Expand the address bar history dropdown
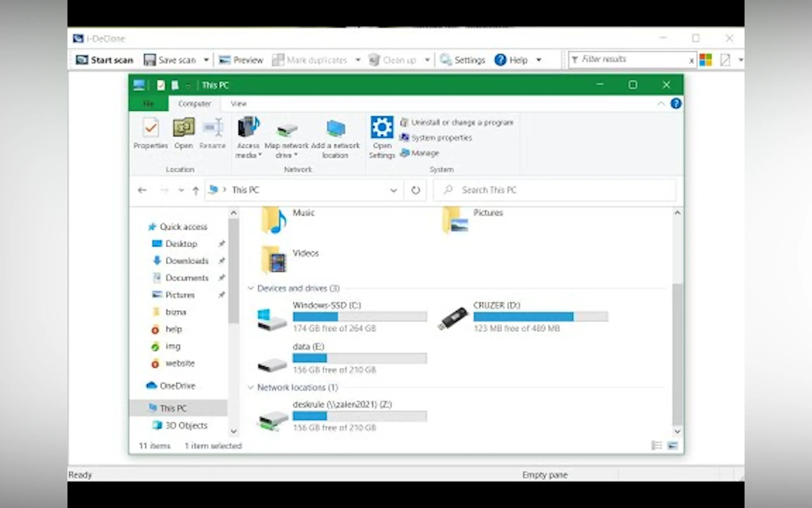The width and height of the screenshot is (812, 508). [x=394, y=190]
